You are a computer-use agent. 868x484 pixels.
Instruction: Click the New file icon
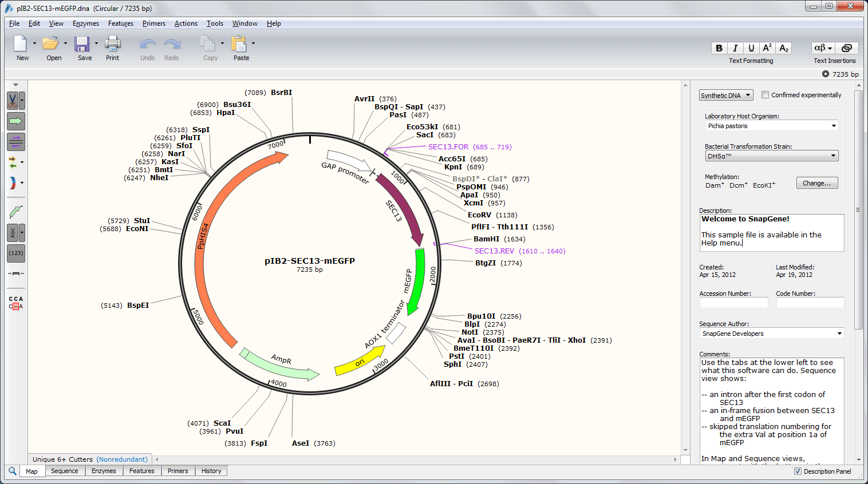point(21,43)
